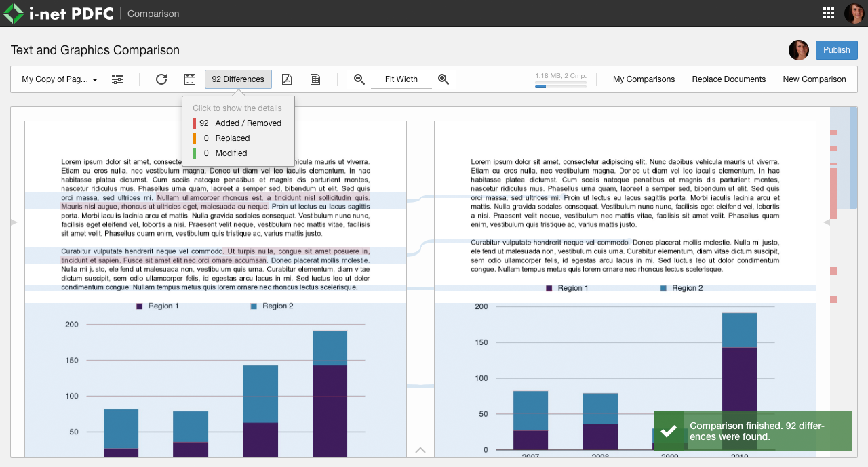Open the My Copy of Pag... dropdown
The height and width of the screenshot is (467, 868).
[60, 79]
